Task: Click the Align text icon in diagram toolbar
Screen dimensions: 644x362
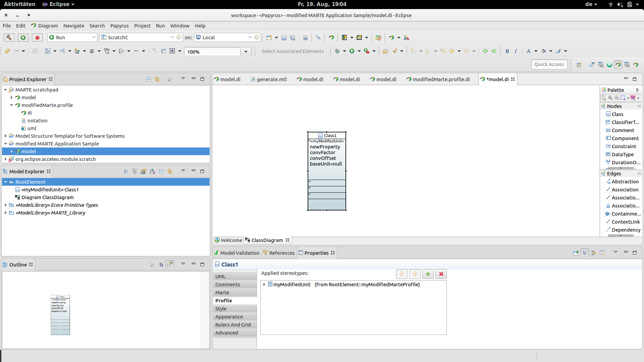Action: (x=92, y=51)
